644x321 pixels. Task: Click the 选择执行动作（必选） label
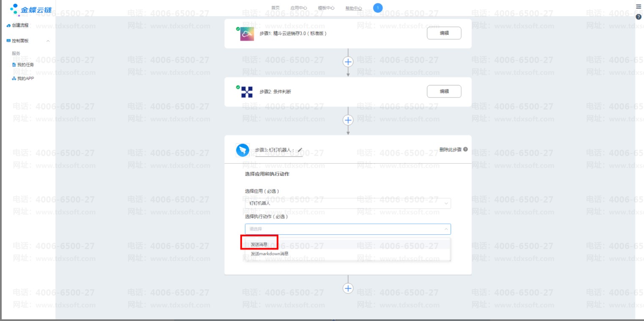(266, 217)
